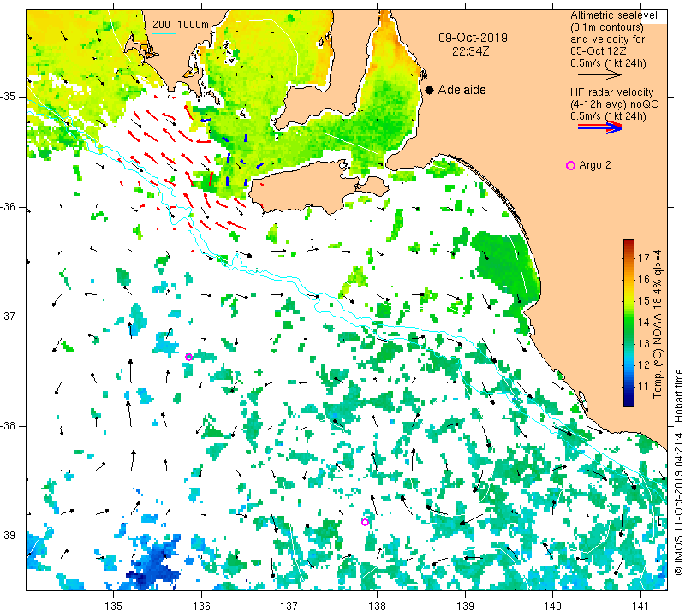The width and height of the screenshot is (685, 616).
Task: Click the 'Argo 2' legend label
Action: pos(594,165)
